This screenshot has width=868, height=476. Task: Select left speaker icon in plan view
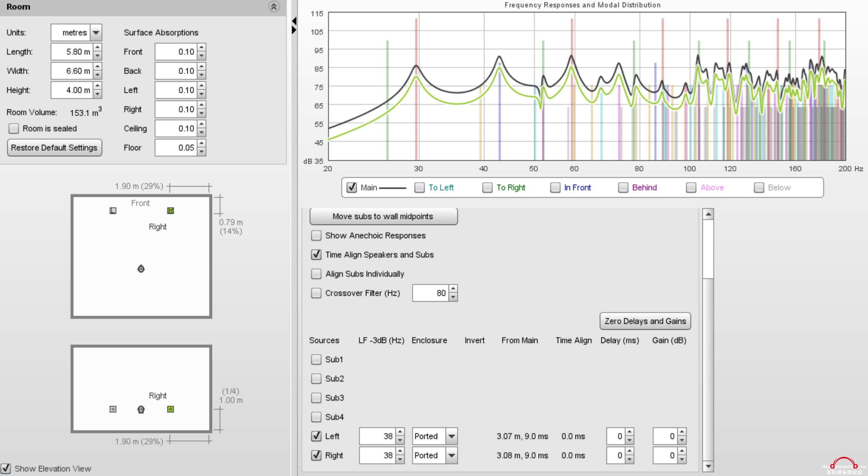tap(113, 210)
